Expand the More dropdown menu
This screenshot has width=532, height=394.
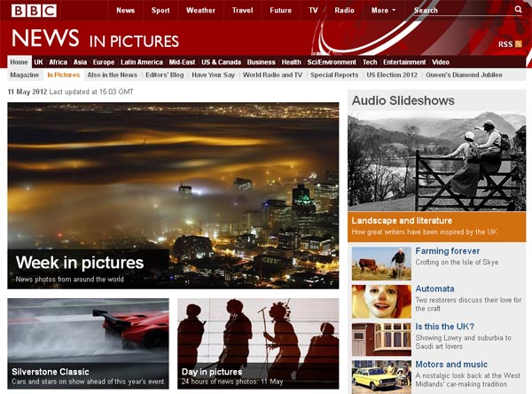click(383, 10)
